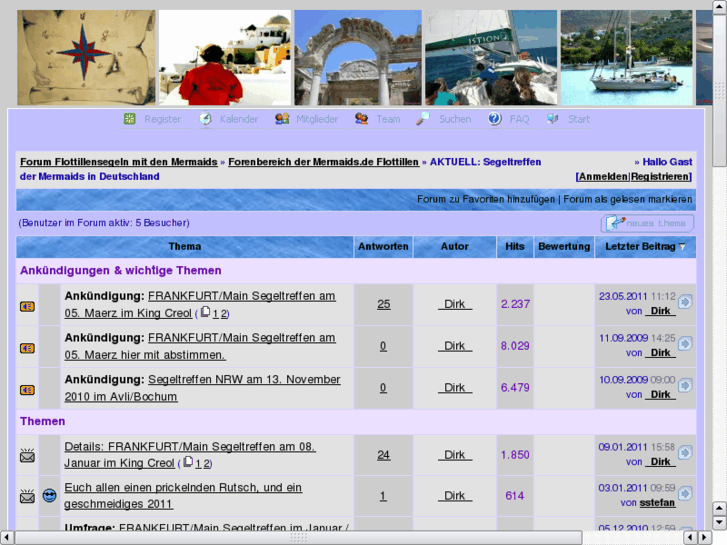
Task: Go to last post dated 10.09.2009
Action: [685, 385]
